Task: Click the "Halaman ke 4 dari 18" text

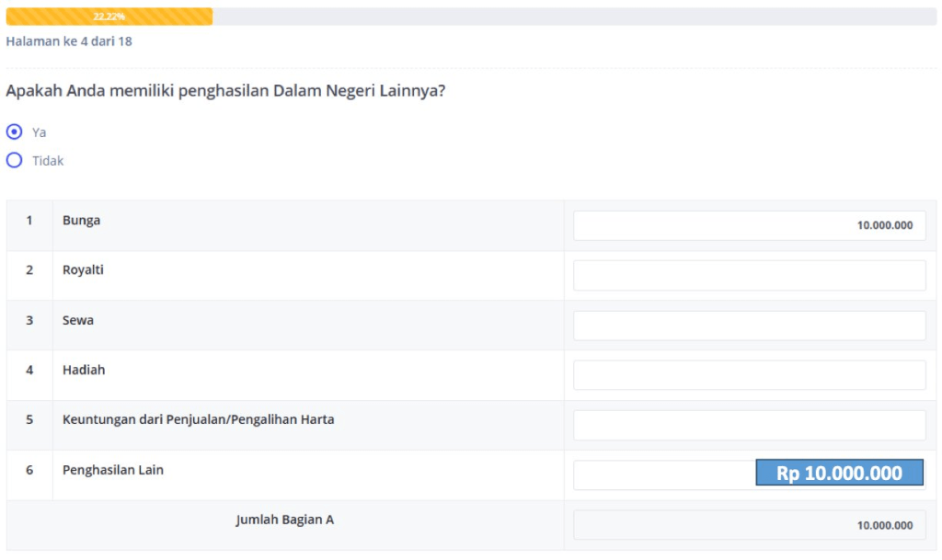Action: pos(69,41)
